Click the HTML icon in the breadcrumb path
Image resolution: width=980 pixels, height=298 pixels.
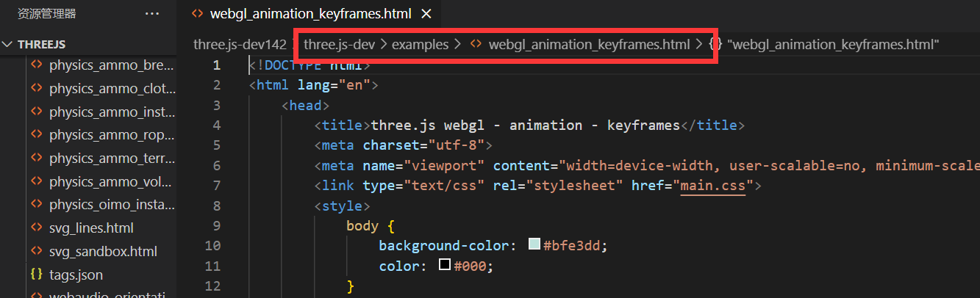tap(476, 44)
